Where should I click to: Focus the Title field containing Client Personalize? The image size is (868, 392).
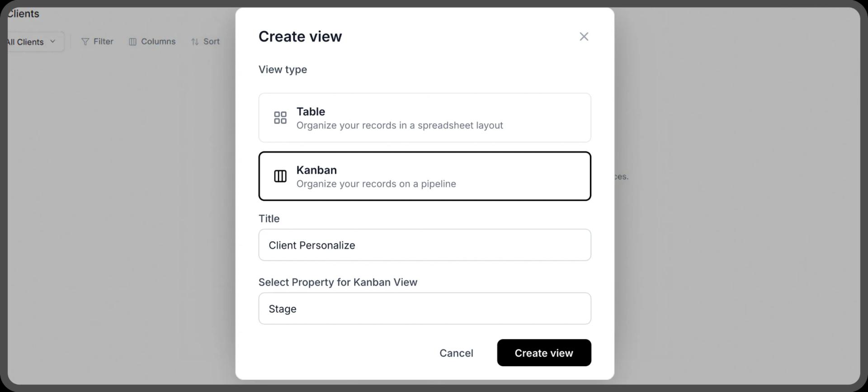[x=425, y=245]
